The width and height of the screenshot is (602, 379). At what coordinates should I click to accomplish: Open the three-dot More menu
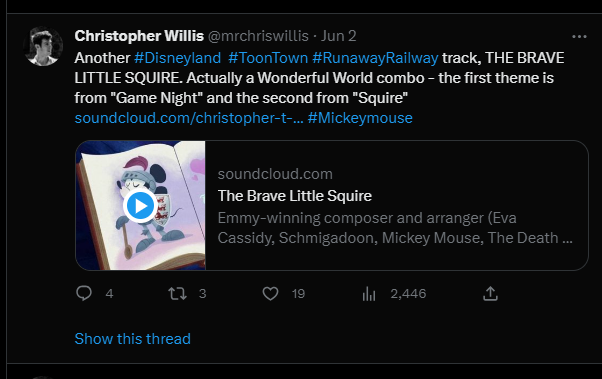579,36
